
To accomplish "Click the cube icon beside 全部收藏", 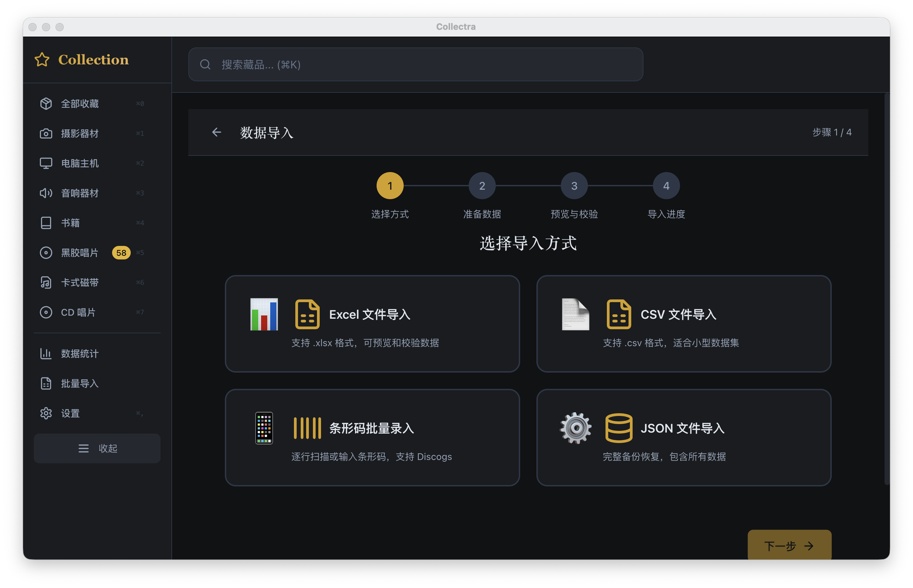I will point(46,103).
